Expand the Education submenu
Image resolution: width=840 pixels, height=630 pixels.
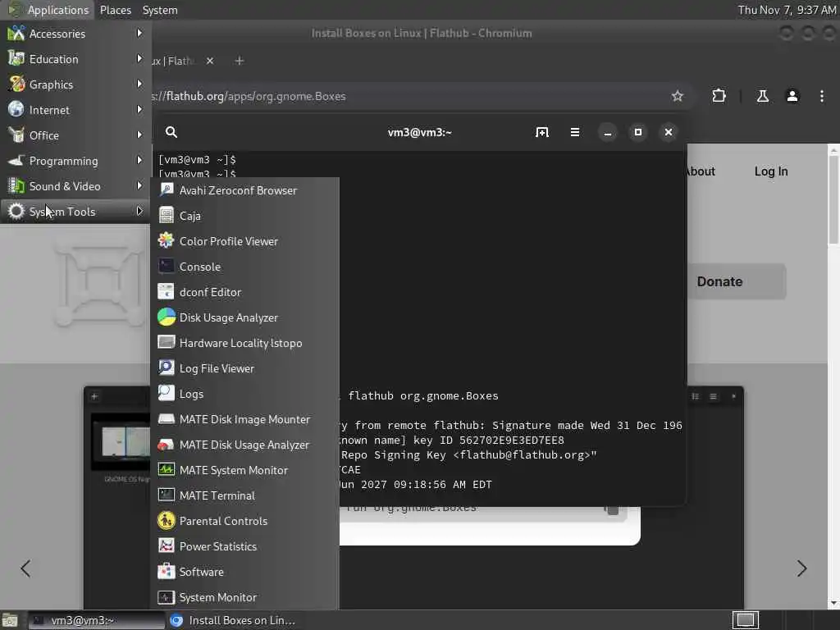tap(75, 59)
